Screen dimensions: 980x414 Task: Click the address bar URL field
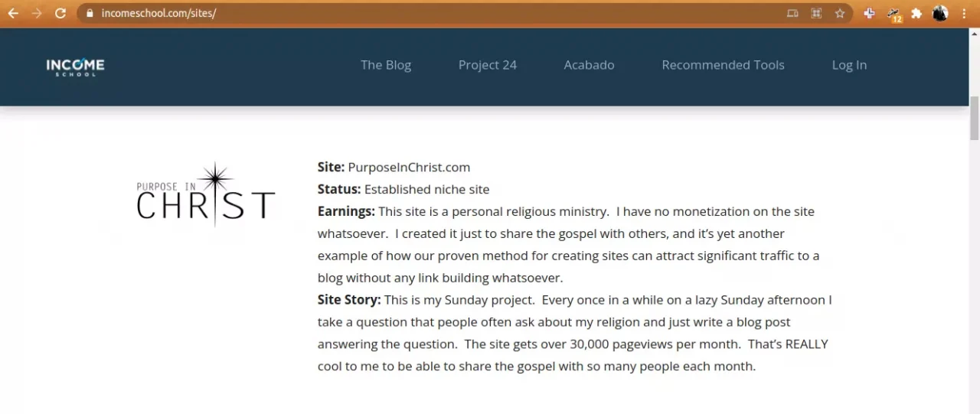(436, 13)
